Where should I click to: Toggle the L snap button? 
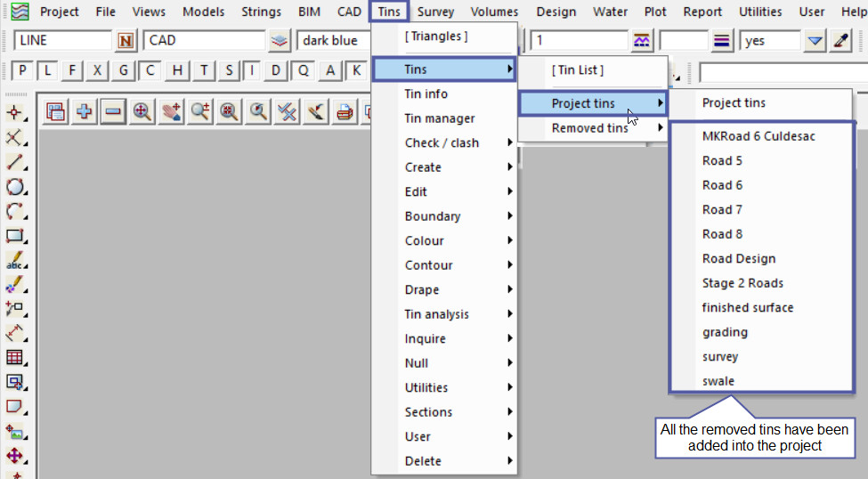point(48,71)
